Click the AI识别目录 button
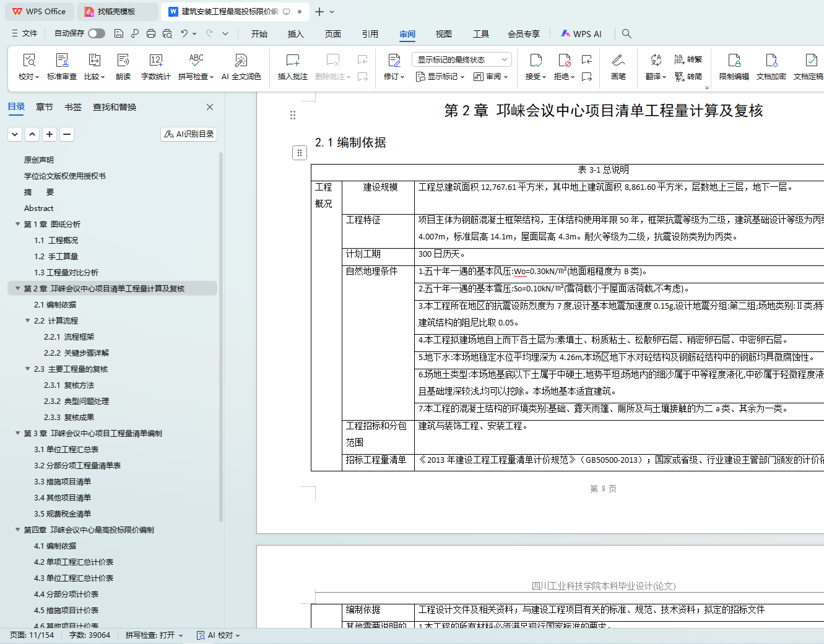This screenshot has width=824, height=644. click(189, 134)
